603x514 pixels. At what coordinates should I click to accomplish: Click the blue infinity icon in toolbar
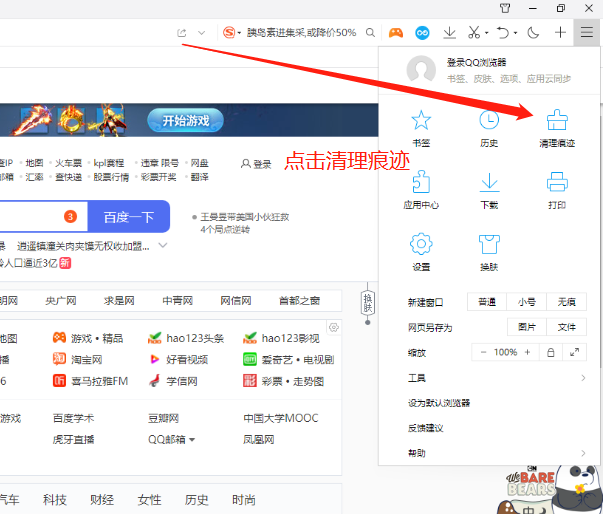[422, 33]
